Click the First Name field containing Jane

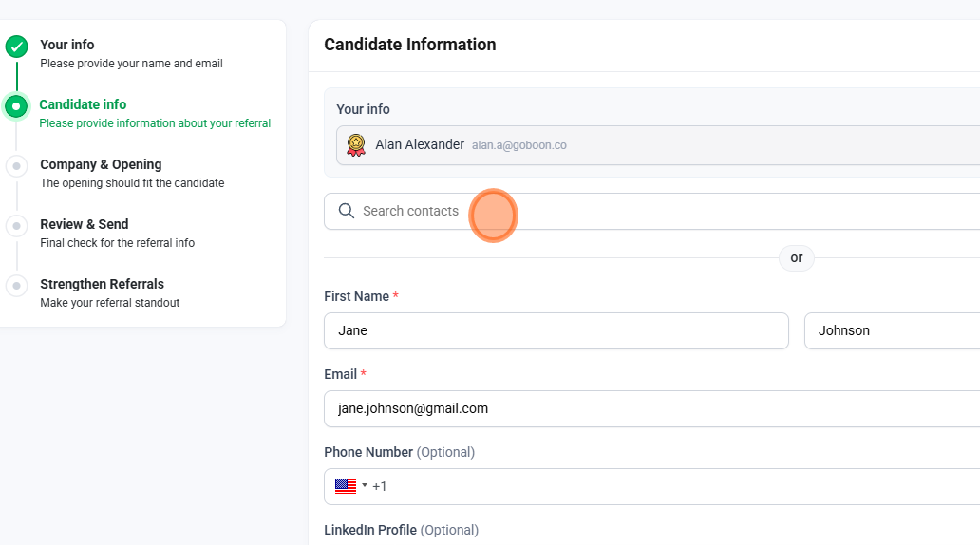click(x=556, y=330)
